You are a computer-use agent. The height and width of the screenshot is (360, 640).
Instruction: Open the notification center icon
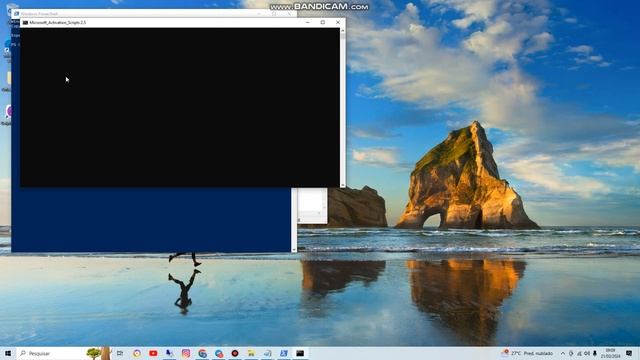(629, 353)
